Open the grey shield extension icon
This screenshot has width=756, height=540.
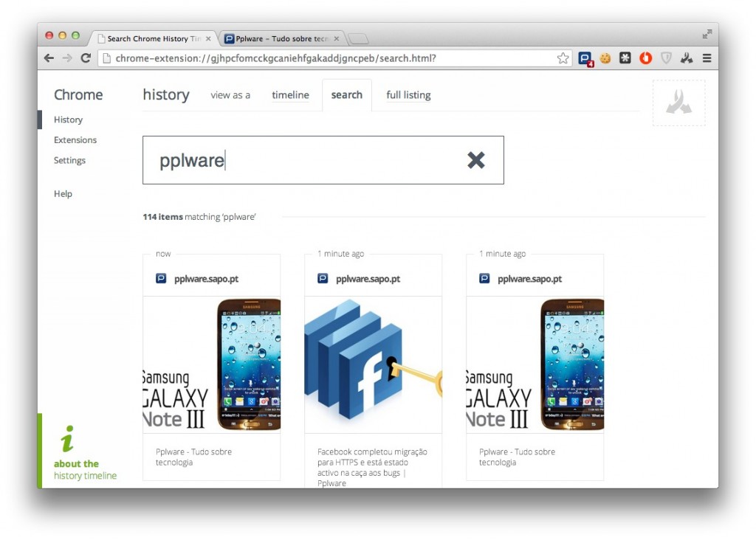point(666,58)
